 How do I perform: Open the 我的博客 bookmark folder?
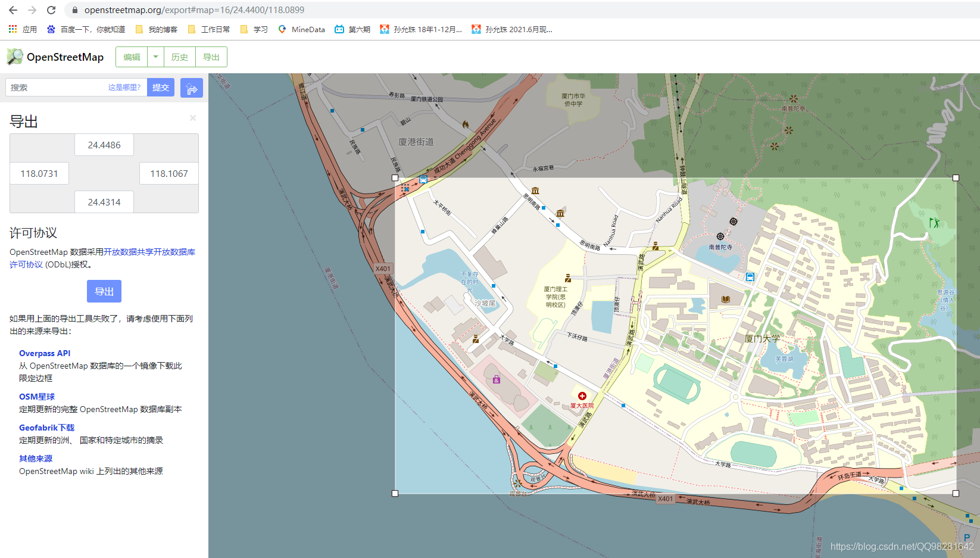click(157, 29)
